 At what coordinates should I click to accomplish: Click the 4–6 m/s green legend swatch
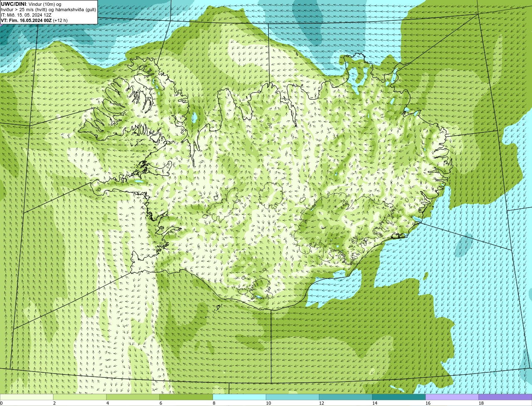coord(133,397)
